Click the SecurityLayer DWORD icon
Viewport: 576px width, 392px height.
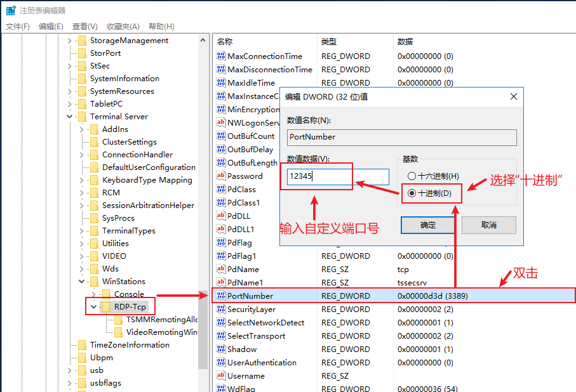[x=221, y=309]
